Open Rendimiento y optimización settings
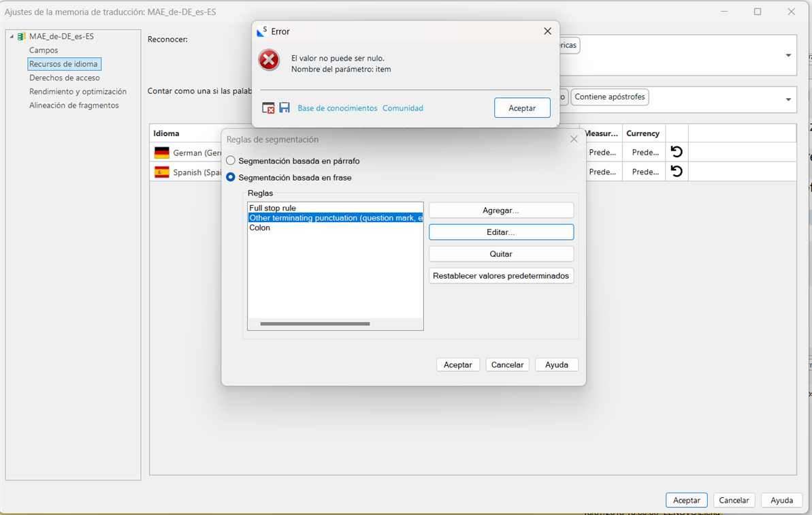 click(x=78, y=91)
